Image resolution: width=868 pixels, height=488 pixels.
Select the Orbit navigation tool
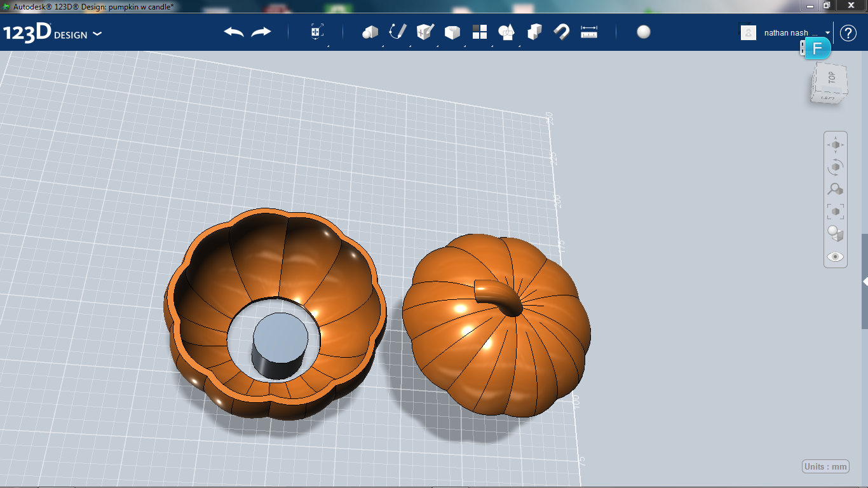pyautogui.click(x=836, y=167)
